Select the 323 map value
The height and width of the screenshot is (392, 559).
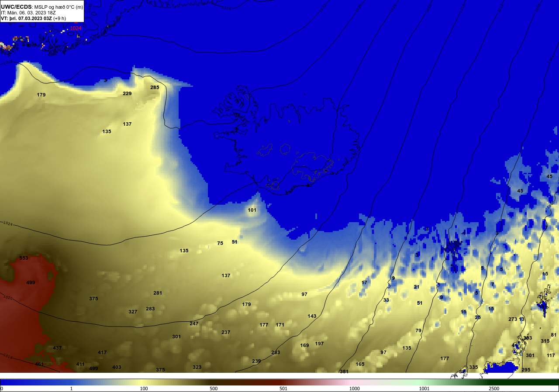tap(197, 367)
